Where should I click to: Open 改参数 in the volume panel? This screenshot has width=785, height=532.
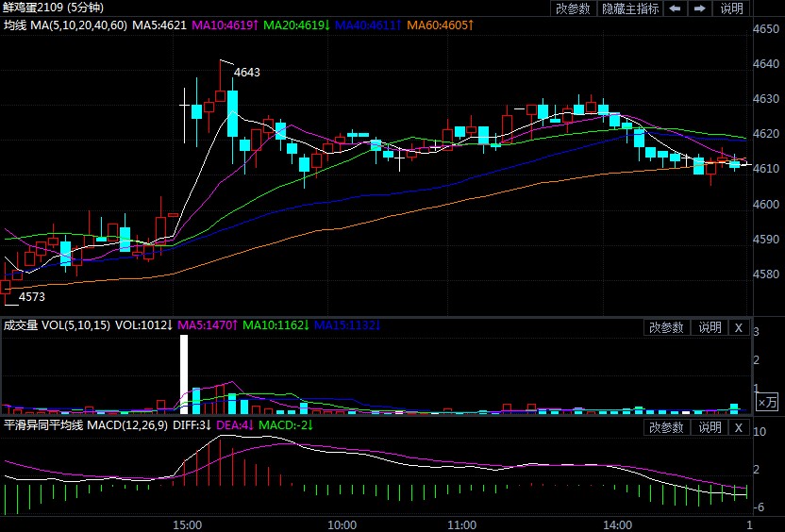pyautogui.click(x=667, y=327)
